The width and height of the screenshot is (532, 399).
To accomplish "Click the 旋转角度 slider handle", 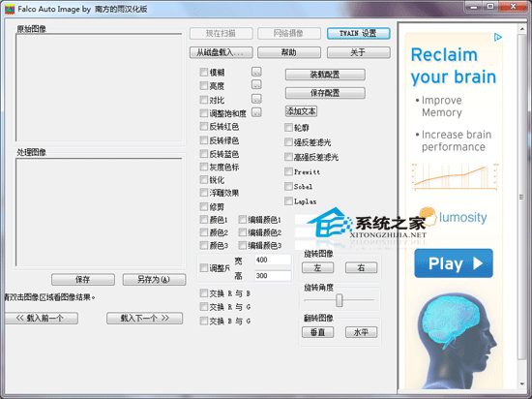I will [x=340, y=300].
